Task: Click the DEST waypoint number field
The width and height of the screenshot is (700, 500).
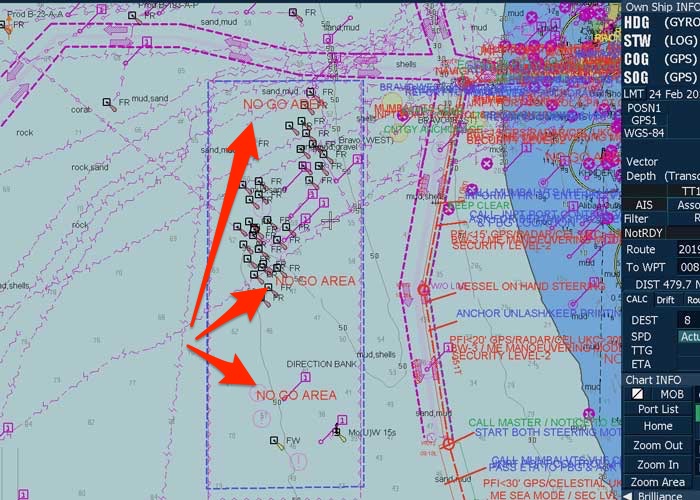Action: point(688,320)
